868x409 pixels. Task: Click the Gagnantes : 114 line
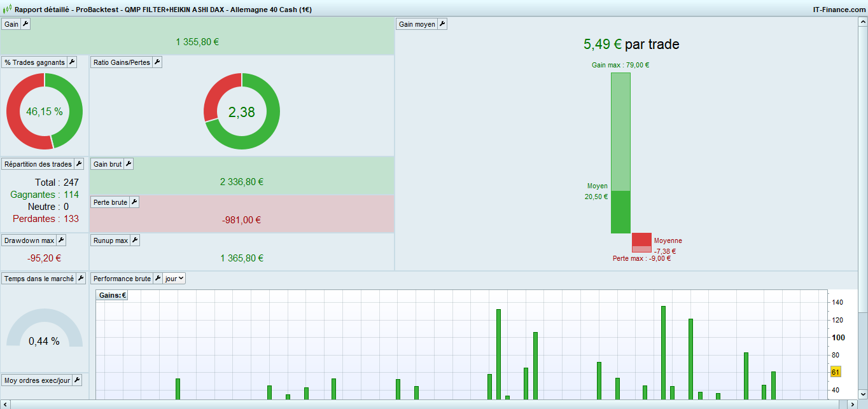45,195
